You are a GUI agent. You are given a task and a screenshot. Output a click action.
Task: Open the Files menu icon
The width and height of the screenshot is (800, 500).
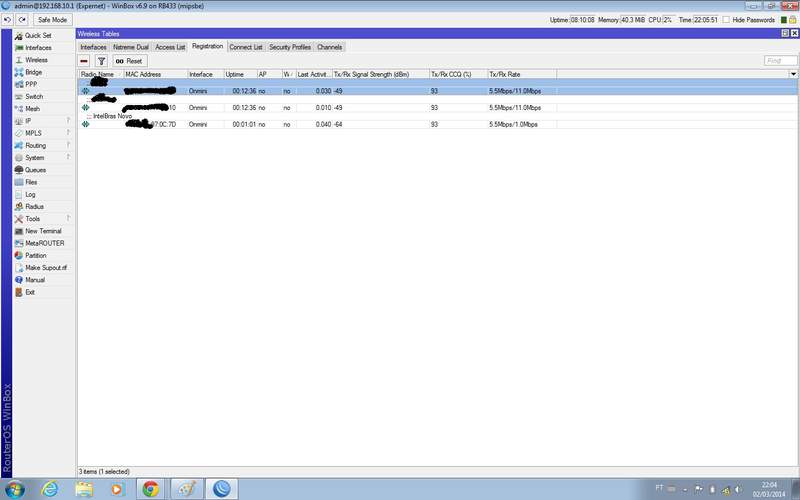tap(19, 182)
